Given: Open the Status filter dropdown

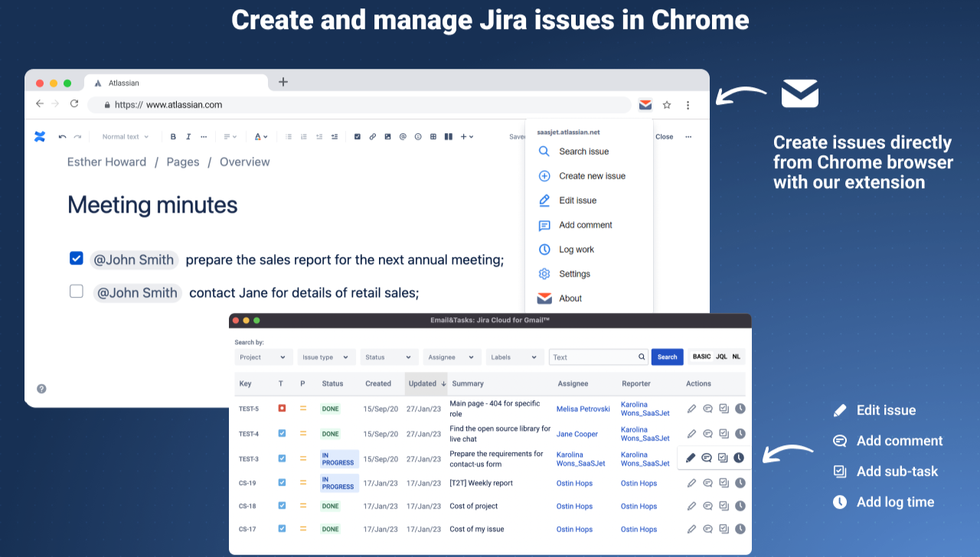Looking at the screenshot, I should tap(390, 357).
